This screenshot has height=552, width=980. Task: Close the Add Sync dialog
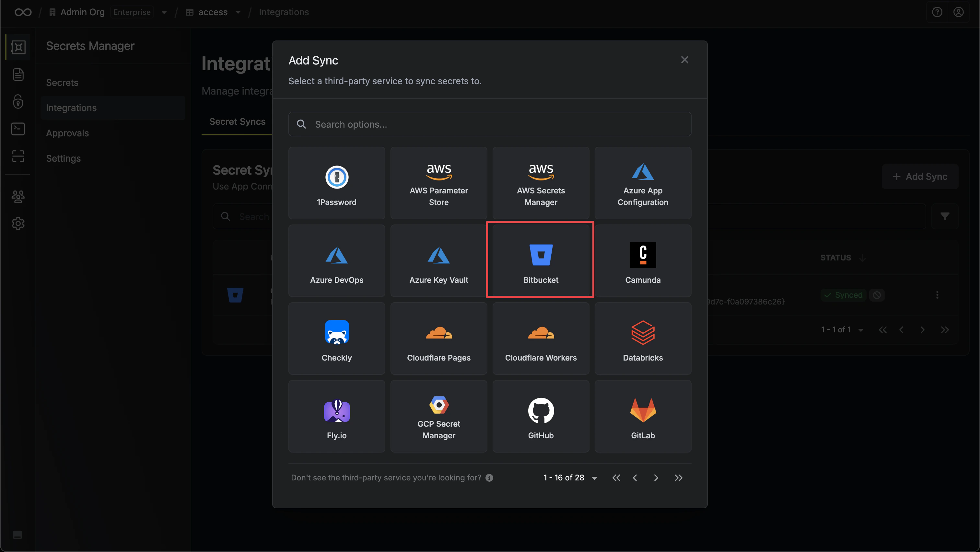click(x=684, y=60)
